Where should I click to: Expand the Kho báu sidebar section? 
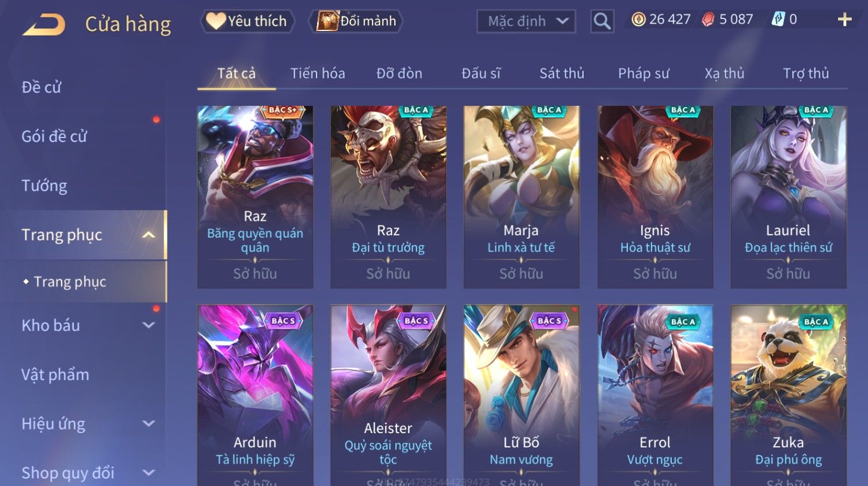tap(149, 325)
